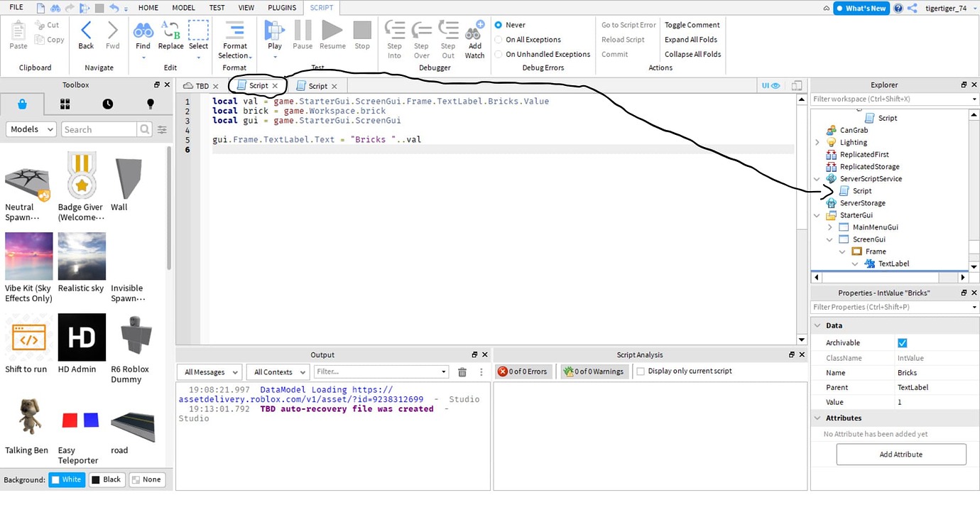Click the Resume button in Test group
Viewport: 980px width, 510px height.
(x=332, y=30)
